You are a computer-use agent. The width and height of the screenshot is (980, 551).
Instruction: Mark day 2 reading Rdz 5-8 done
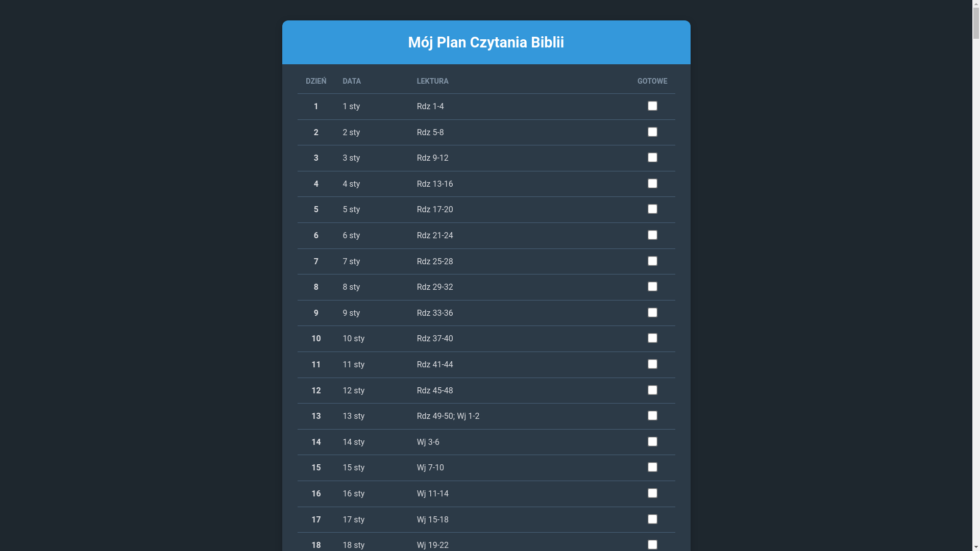tap(652, 132)
